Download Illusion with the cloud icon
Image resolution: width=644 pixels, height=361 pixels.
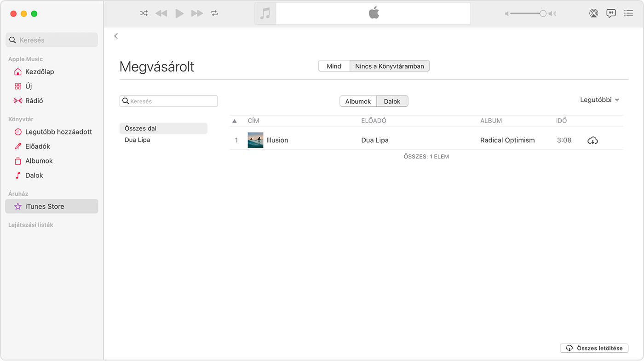(593, 140)
